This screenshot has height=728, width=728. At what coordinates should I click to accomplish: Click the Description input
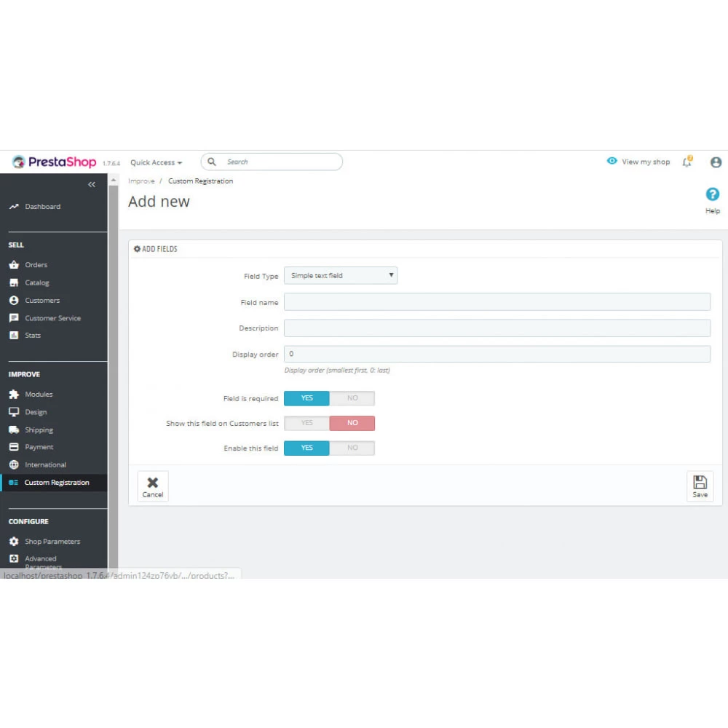(x=497, y=328)
